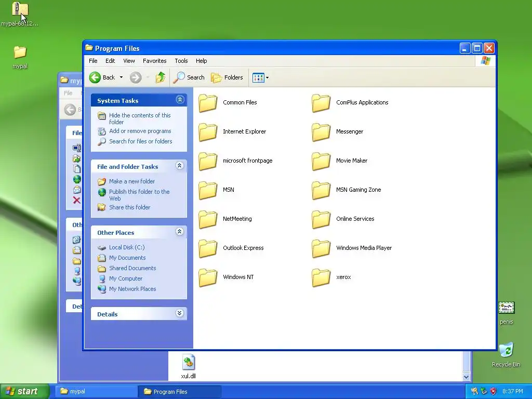
Task: Switch to mypal taskbar button
Action: (96, 392)
